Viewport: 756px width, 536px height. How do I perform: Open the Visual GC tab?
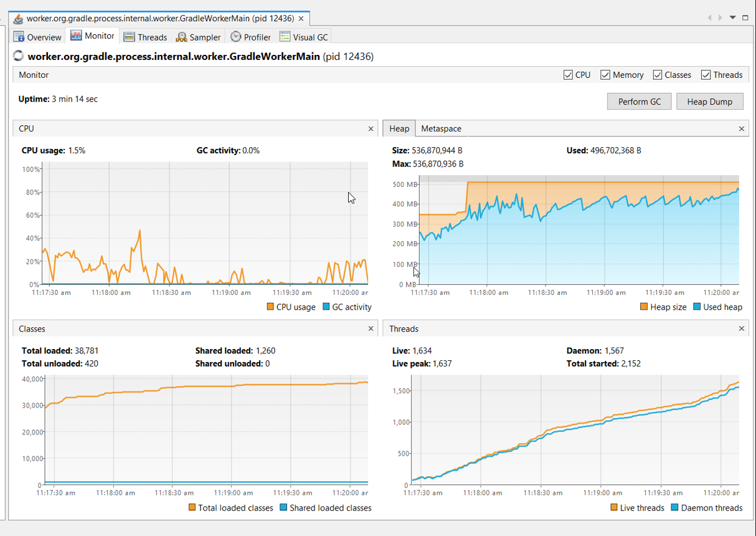[x=303, y=37]
